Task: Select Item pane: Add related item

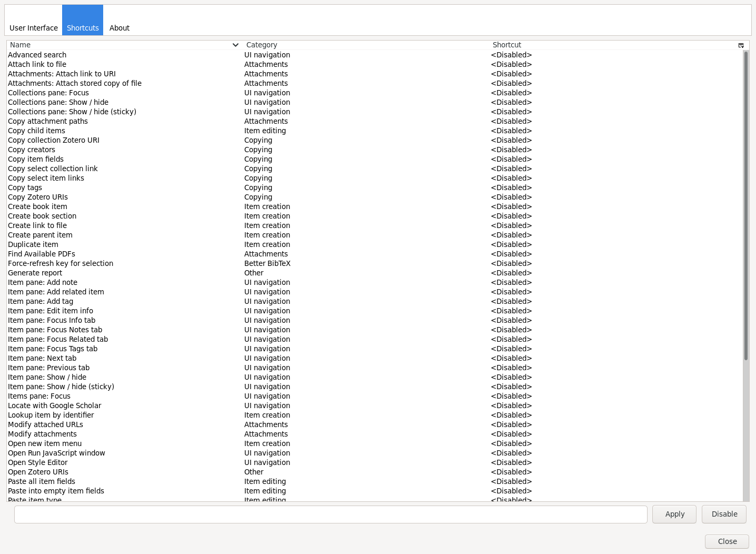Action: (374, 292)
